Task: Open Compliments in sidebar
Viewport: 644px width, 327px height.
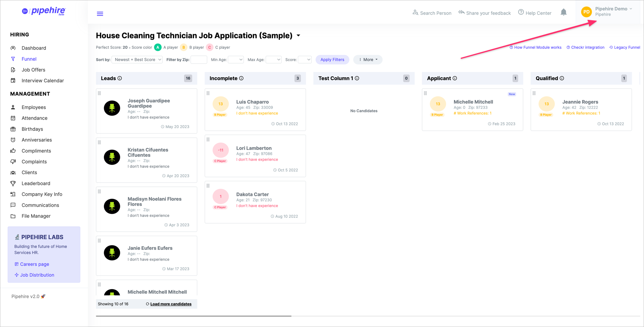Action: point(36,151)
